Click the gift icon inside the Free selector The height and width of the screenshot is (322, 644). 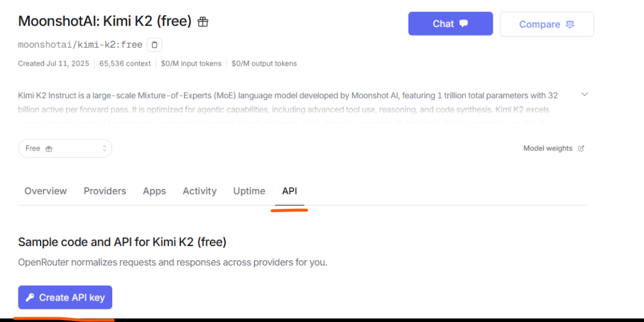[49, 148]
